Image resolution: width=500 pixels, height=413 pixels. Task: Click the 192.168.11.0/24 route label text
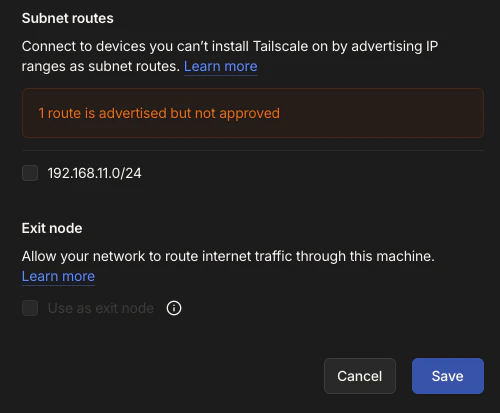coord(94,173)
